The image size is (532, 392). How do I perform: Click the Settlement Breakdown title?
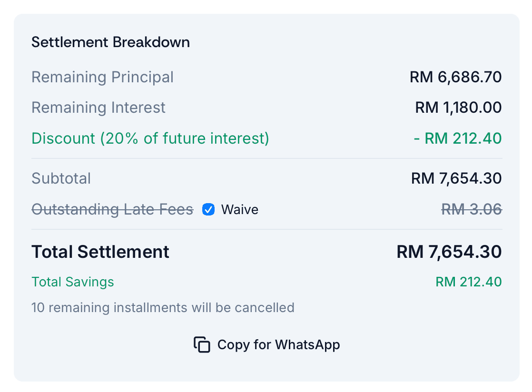(x=110, y=42)
